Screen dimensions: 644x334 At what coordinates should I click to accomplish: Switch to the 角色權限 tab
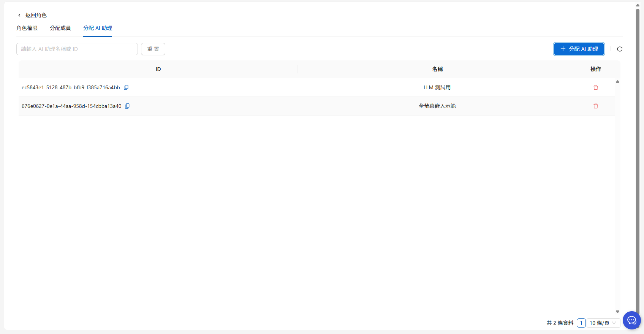click(27, 28)
